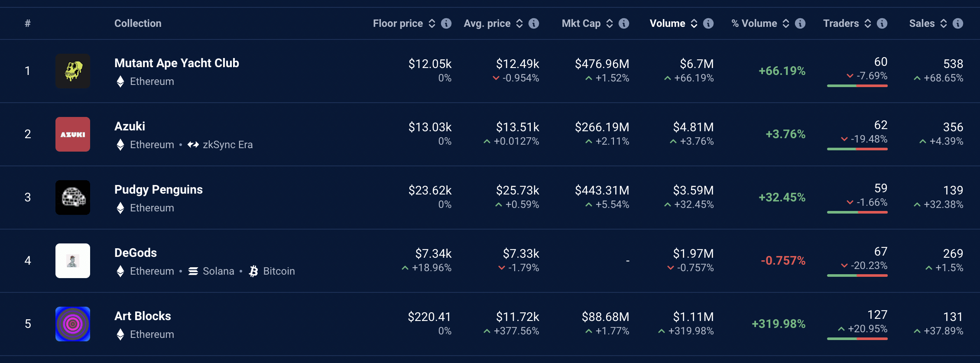Screen dimensions: 980x363
Task: Click the Bitcoin chain label for DeGods
Action: pyautogui.click(x=279, y=271)
